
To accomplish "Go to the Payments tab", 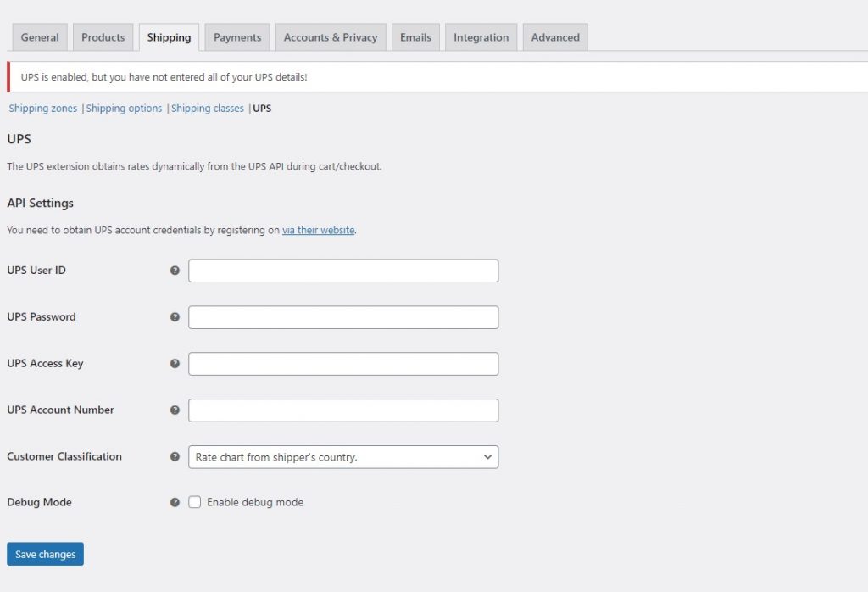I will click(237, 37).
